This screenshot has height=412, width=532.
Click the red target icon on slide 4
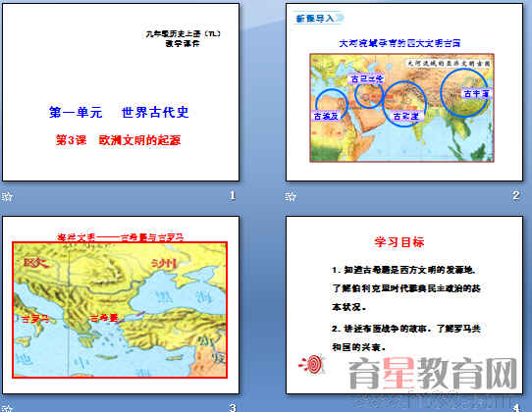(312, 364)
